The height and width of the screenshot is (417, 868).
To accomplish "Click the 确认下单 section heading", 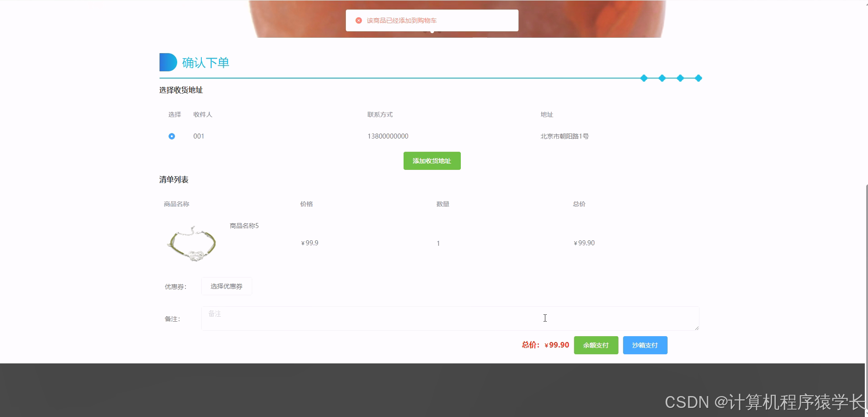I will point(205,63).
